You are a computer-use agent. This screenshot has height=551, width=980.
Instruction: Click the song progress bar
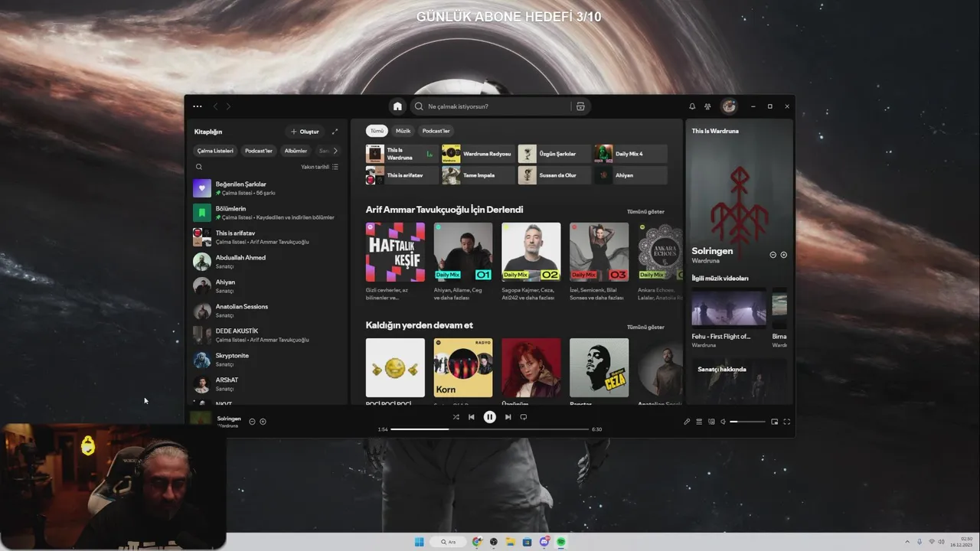pos(490,429)
